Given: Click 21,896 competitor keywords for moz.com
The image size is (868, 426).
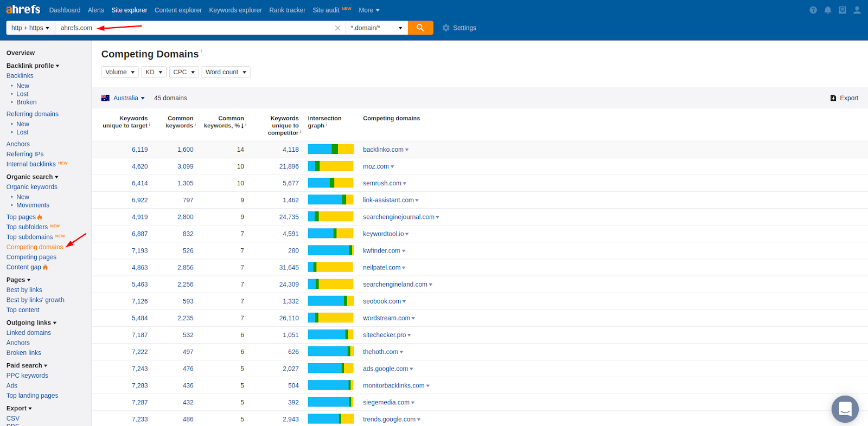Looking at the screenshot, I should pos(289,166).
